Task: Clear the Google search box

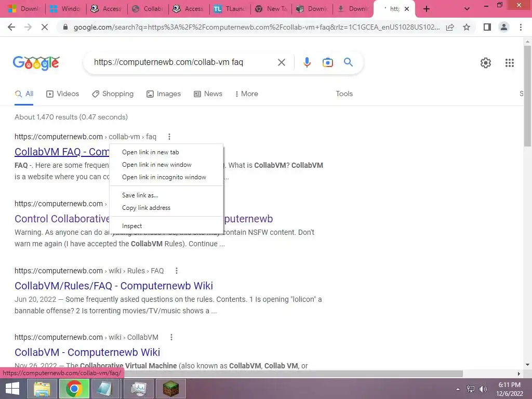Action: 281,62
